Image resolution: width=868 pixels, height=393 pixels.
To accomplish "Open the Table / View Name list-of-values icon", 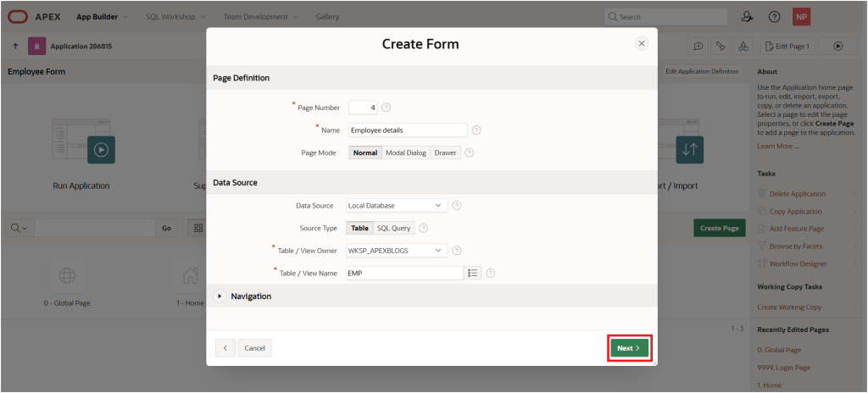I will pos(473,273).
